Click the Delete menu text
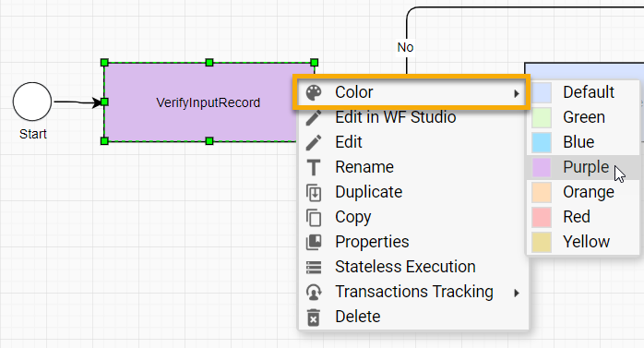644x348 pixels. [357, 317]
